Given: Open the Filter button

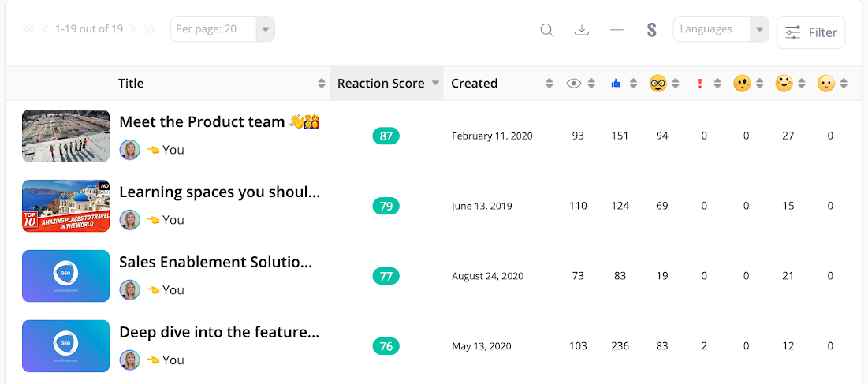Looking at the screenshot, I should point(811,32).
